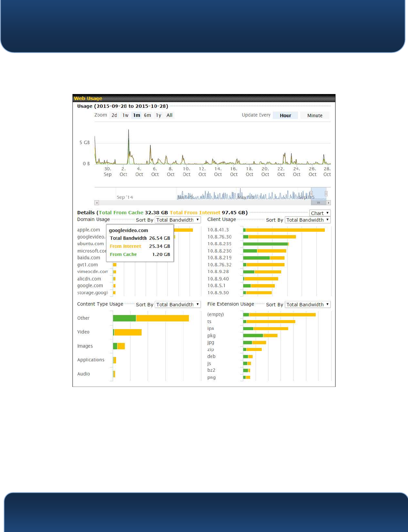
Task: Click the pkg file extension bar
Action: [x=260, y=336]
